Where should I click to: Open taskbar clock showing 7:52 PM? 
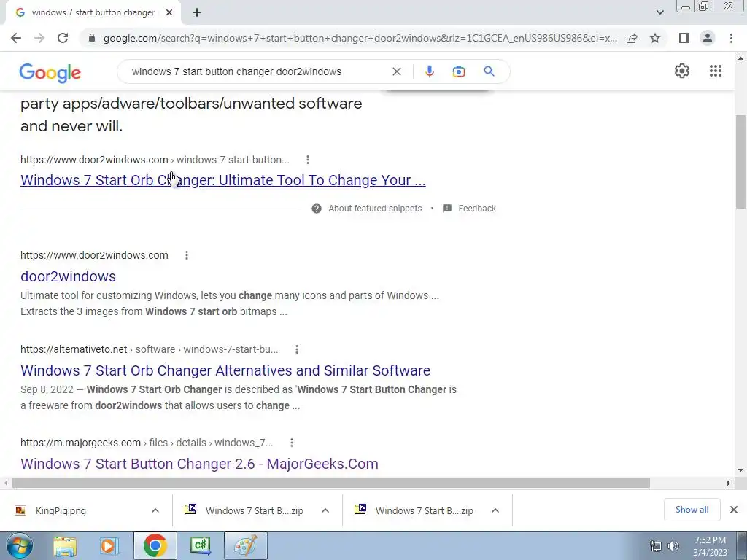click(x=710, y=546)
